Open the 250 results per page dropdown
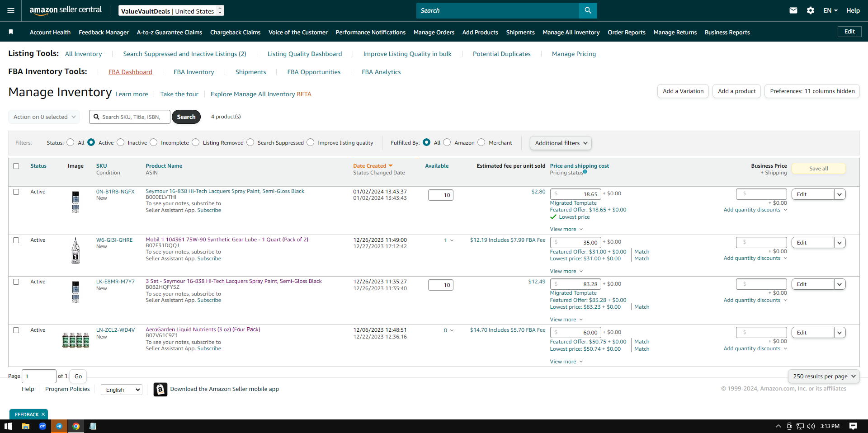The width and height of the screenshot is (868, 433). (x=824, y=376)
